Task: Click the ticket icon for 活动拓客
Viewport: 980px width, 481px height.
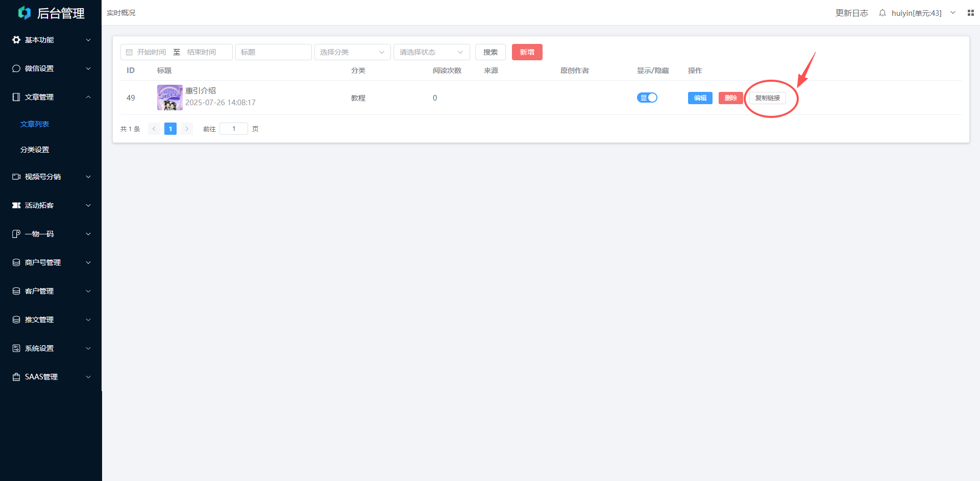Action: point(16,205)
